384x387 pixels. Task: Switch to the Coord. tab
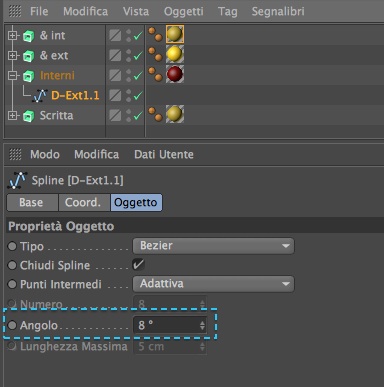(x=84, y=203)
